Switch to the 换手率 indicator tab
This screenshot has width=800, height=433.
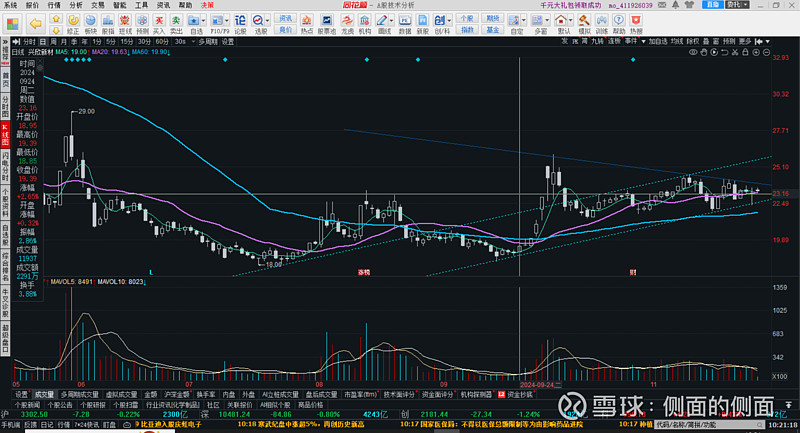click(x=206, y=395)
